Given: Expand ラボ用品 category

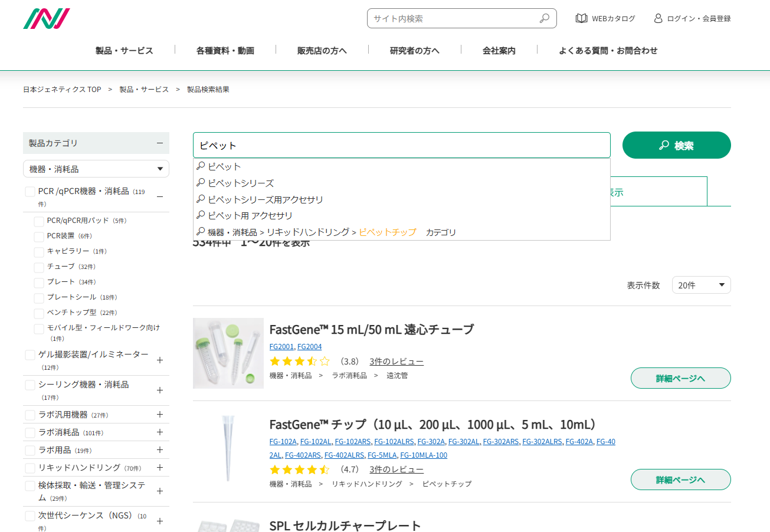Looking at the screenshot, I should click(x=159, y=450).
